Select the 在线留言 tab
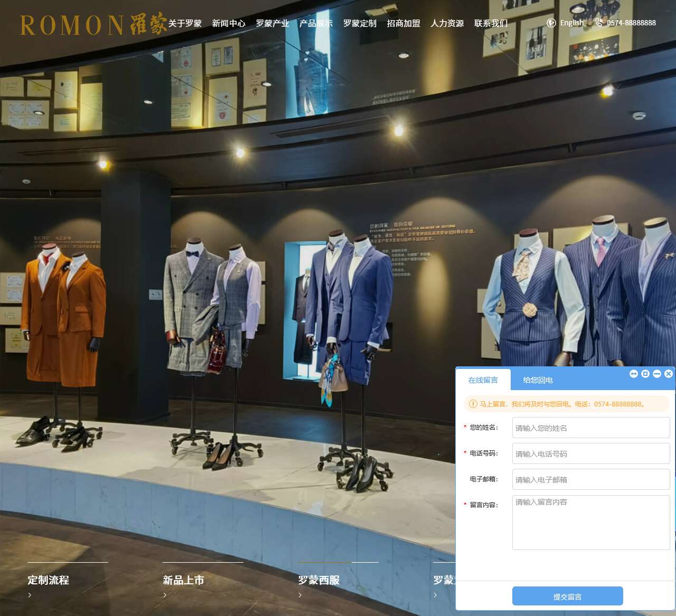The height and width of the screenshot is (616, 676). click(483, 380)
